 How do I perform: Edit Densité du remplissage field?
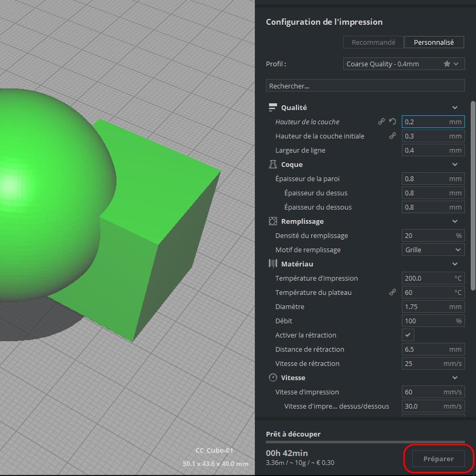[x=433, y=235]
